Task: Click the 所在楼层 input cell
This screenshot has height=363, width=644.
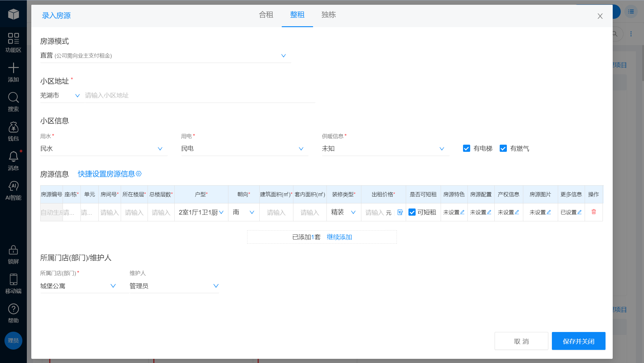Action: tap(134, 212)
